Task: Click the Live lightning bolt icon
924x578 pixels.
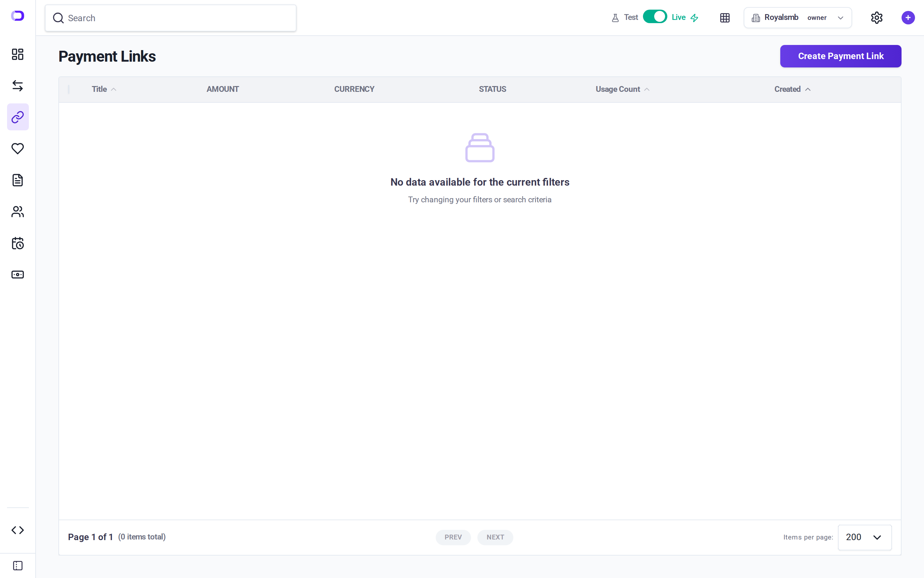Action: pyautogui.click(x=695, y=18)
